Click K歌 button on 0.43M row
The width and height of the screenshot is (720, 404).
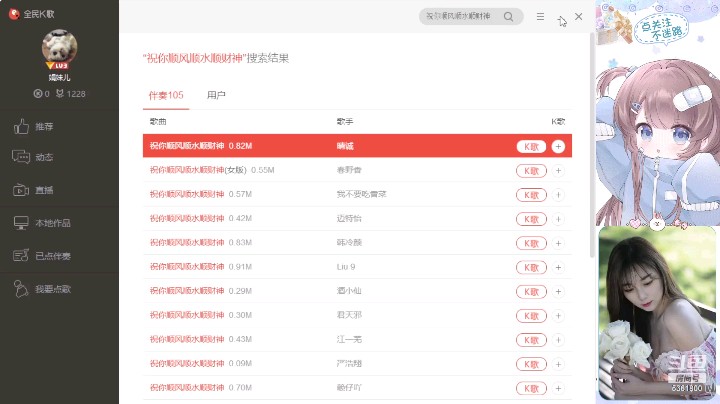click(x=531, y=340)
